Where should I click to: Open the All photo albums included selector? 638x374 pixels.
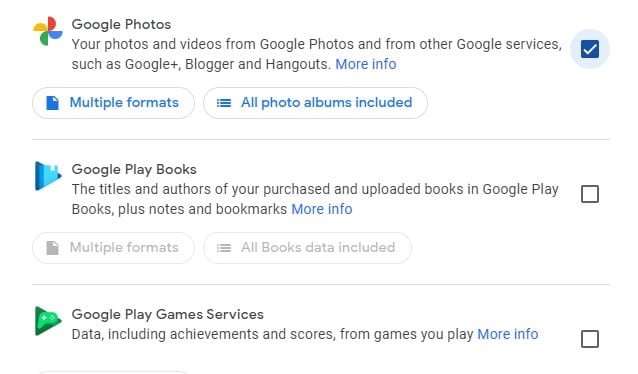pos(315,103)
